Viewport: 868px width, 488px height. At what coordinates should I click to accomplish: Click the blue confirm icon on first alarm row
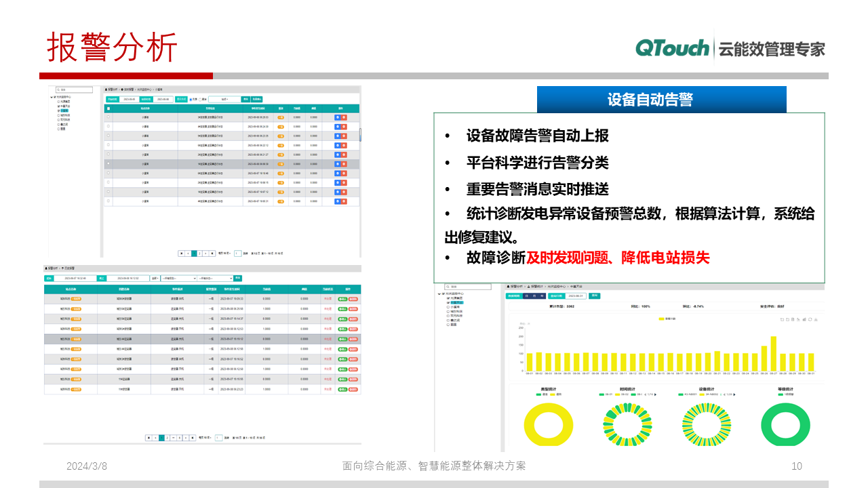pyautogui.click(x=336, y=119)
